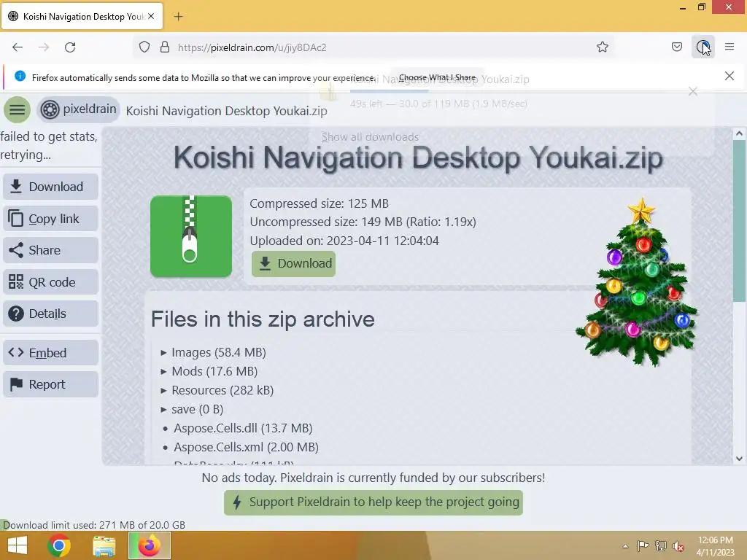747x560 pixels.
Task: Open file Details from sidebar
Action: pos(50,314)
